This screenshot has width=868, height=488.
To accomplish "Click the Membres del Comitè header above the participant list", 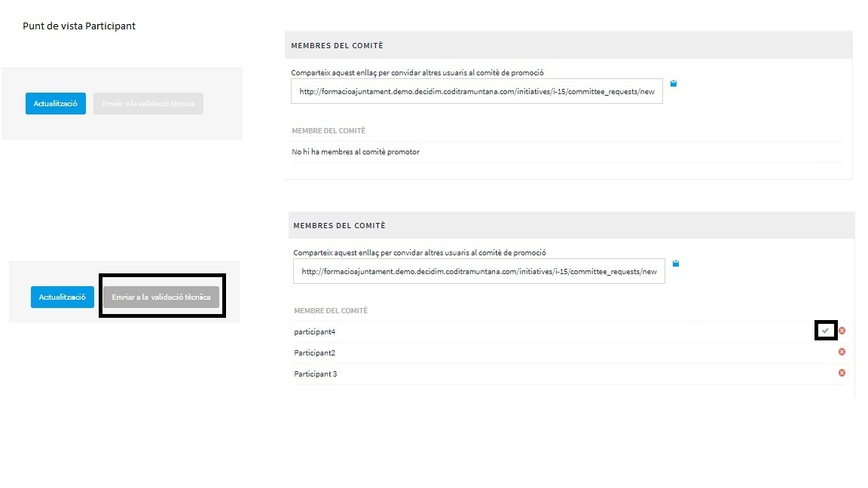I will tap(339, 226).
